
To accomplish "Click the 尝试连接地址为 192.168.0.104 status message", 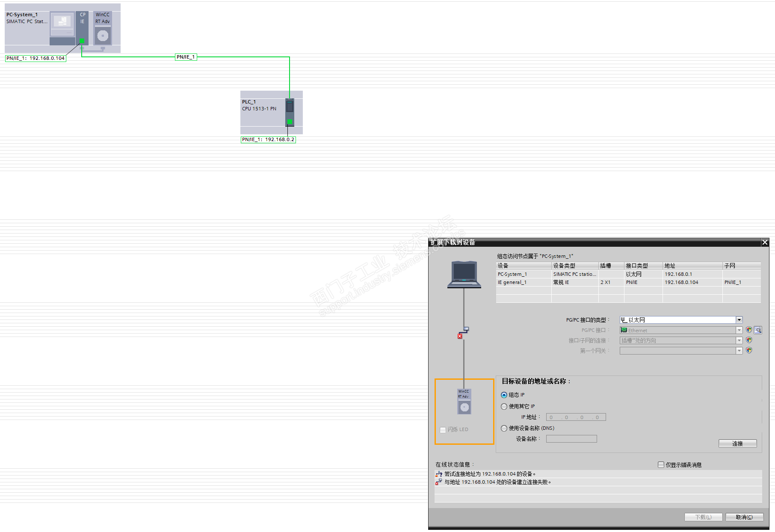I will 490,474.
